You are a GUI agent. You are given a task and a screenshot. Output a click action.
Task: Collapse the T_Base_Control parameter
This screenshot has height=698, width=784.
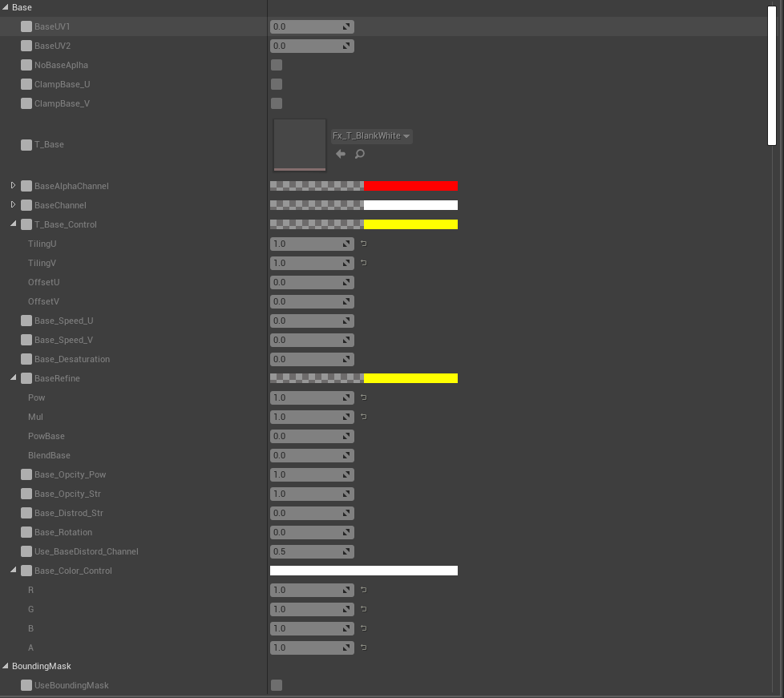(14, 224)
